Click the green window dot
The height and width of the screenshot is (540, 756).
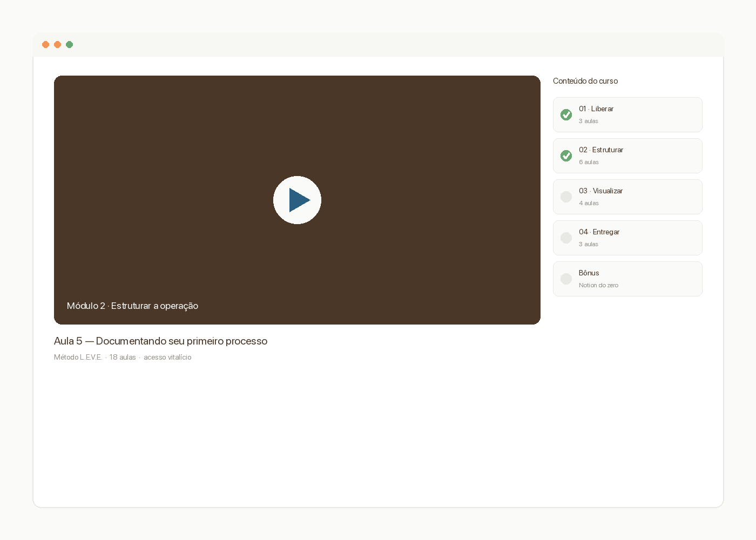69,44
